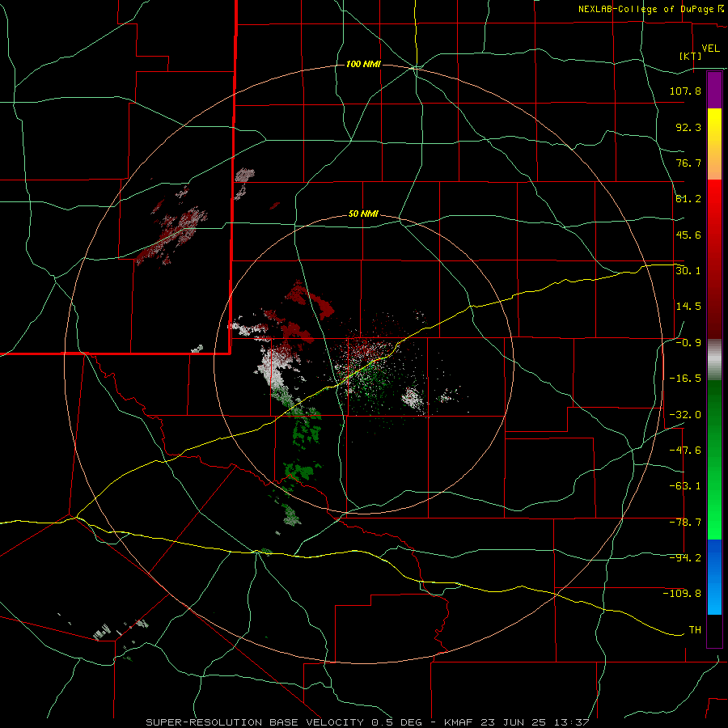Pick the blue segment of the color bar
Image resolution: width=728 pixels, height=728 pixels.
point(714,577)
